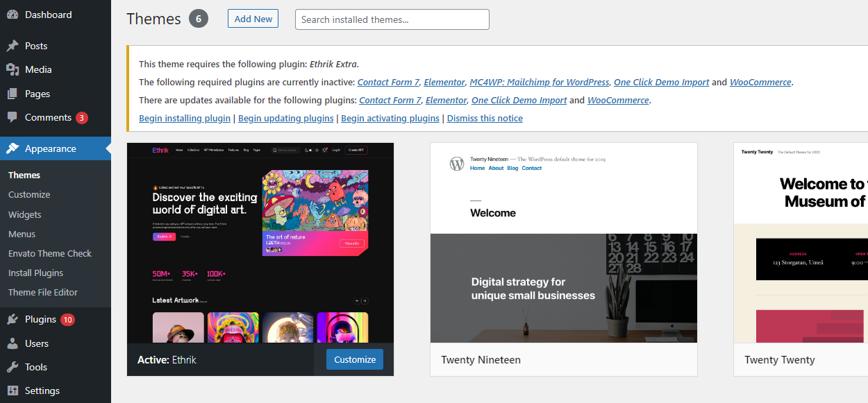Click the Pages icon in sidebar
Screen dimensions: 868x403
pyautogui.click(x=12, y=94)
